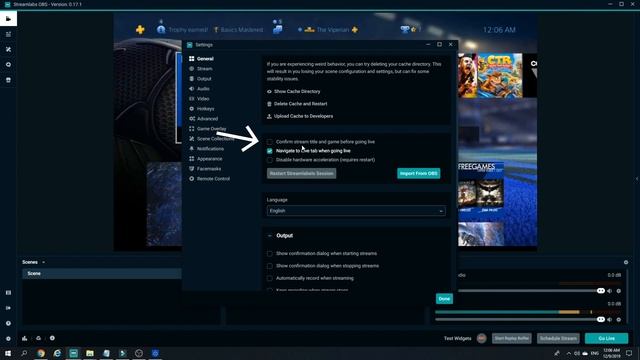Open the Editor tab in left sidebar

(8, 19)
